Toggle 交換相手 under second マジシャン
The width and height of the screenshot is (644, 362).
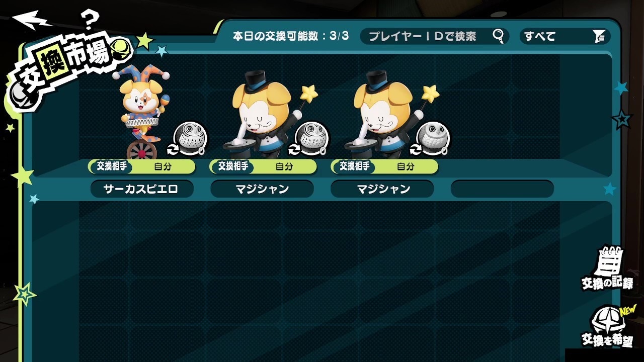click(x=354, y=166)
